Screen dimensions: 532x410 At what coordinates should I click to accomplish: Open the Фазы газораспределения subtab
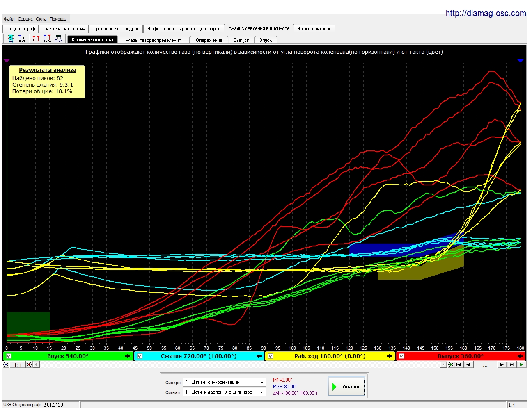coord(154,40)
